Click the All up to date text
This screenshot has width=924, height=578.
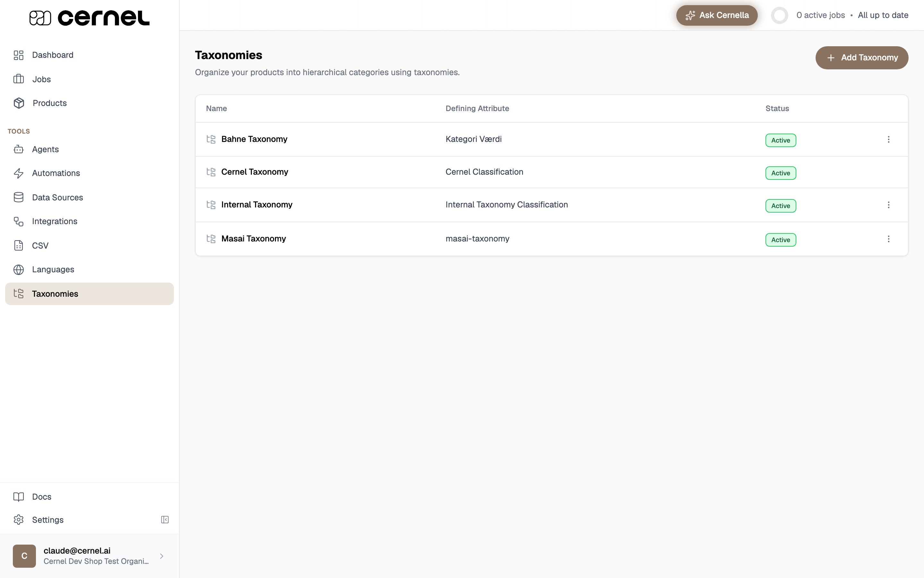(x=883, y=15)
